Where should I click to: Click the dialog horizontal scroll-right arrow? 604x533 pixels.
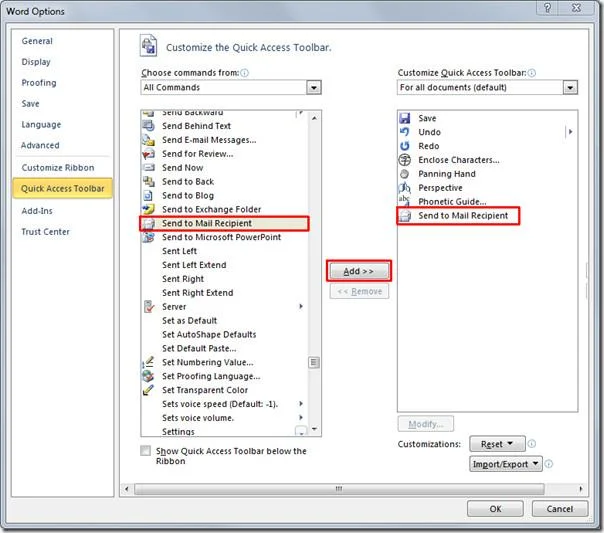581,489
